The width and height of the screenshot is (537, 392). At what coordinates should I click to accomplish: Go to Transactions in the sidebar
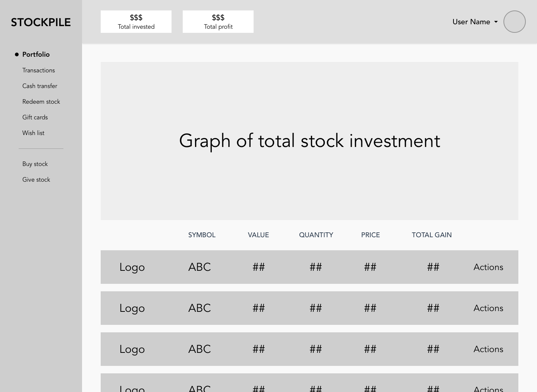click(x=38, y=70)
